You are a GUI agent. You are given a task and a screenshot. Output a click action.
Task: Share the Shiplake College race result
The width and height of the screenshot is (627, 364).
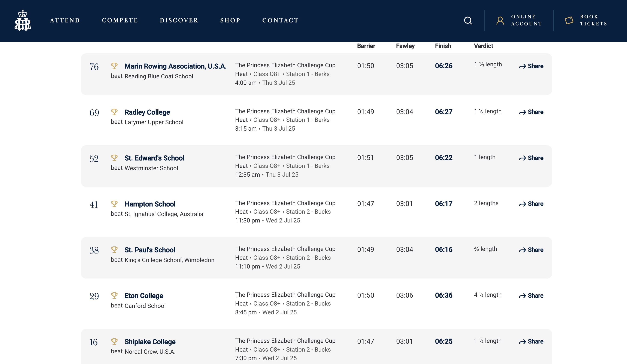(531, 341)
